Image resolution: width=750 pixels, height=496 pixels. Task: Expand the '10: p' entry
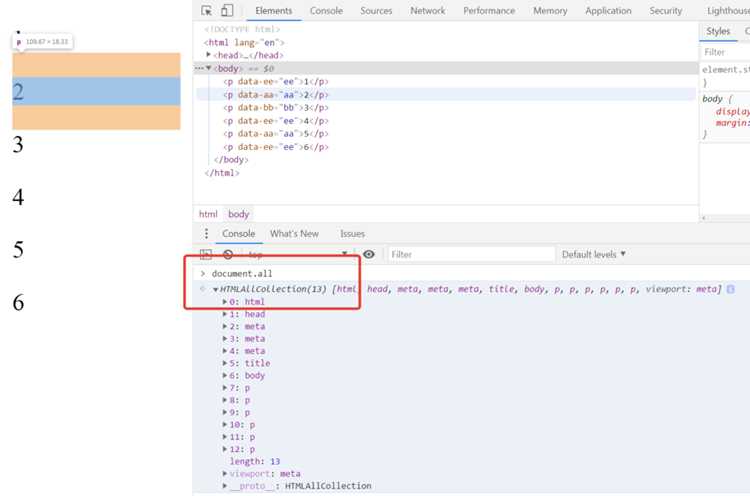224,425
